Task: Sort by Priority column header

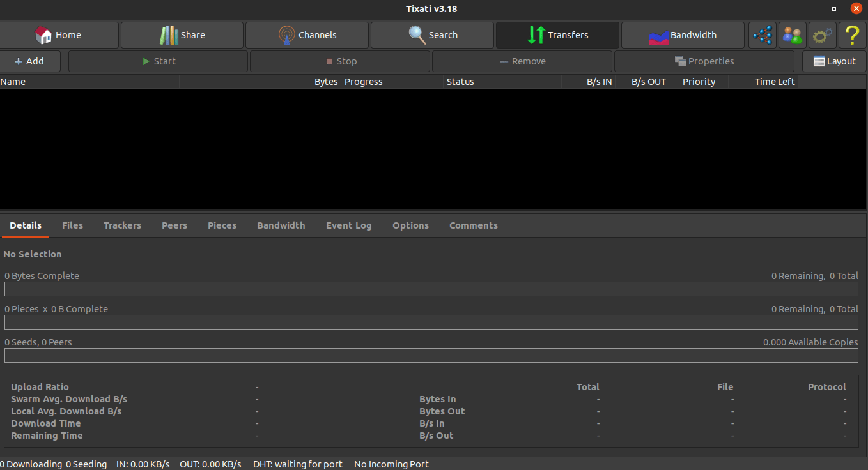Action: tap(699, 82)
